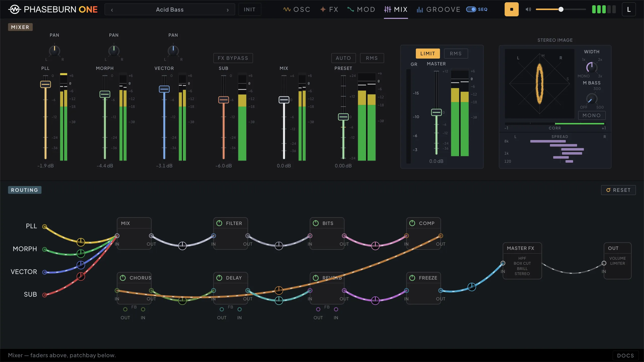Viewport: 644px width, 362px height.
Task: Click the MORPH source output port
Action: tap(45, 249)
